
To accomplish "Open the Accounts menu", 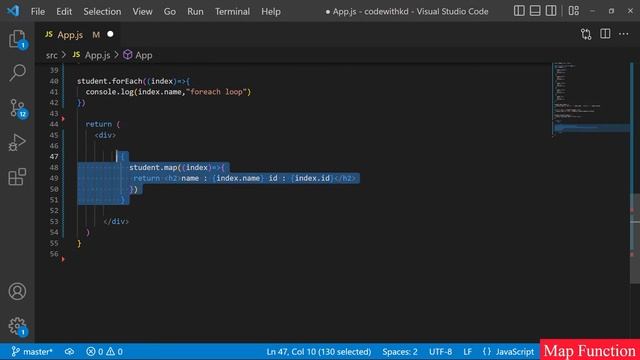I will point(17,291).
